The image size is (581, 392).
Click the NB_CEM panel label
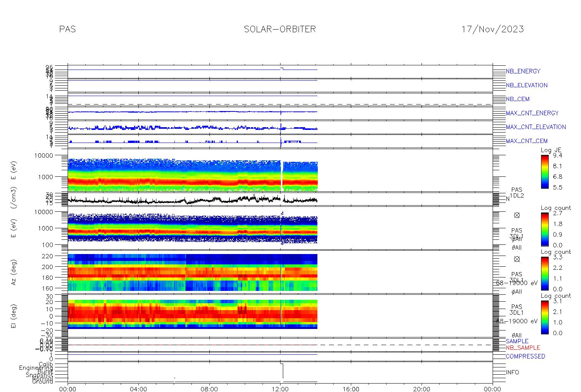point(518,99)
